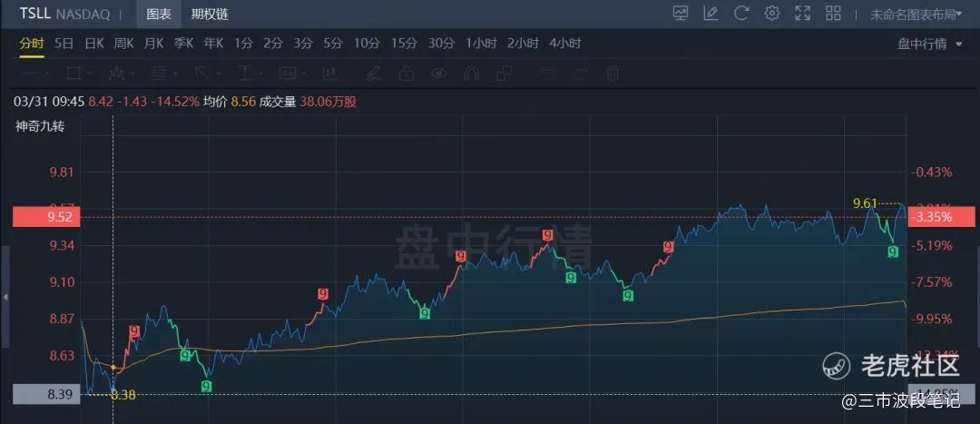Click the 8.38 low price marker

tap(122, 395)
